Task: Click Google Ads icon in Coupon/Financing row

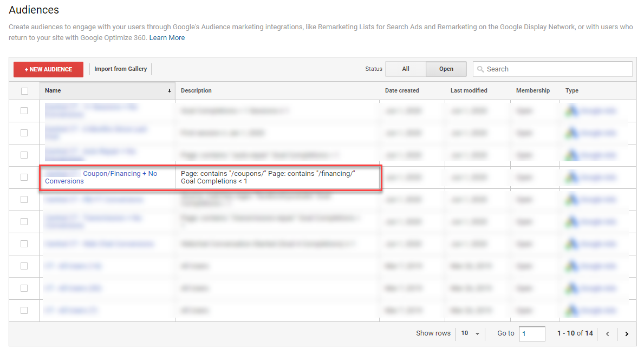Action: click(x=570, y=177)
